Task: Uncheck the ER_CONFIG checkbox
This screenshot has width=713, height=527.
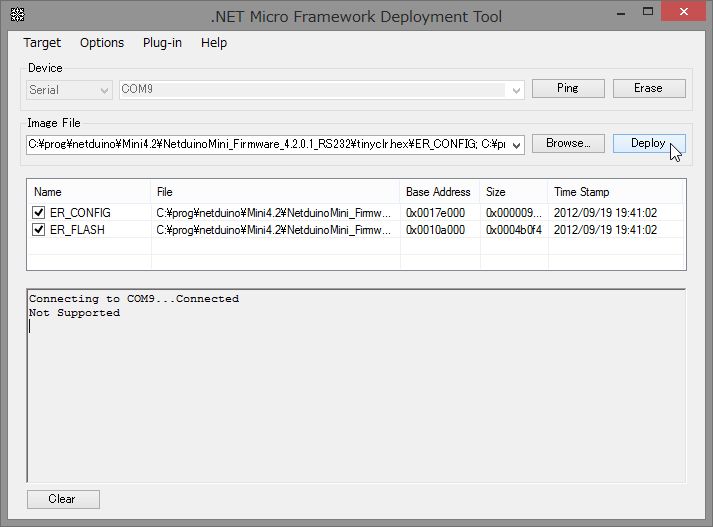Action: pyautogui.click(x=39, y=212)
